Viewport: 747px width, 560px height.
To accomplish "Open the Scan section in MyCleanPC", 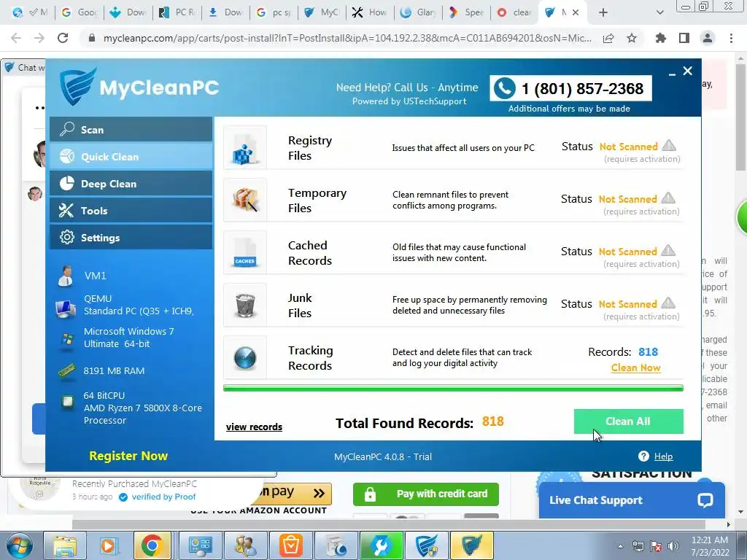I will (x=131, y=130).
